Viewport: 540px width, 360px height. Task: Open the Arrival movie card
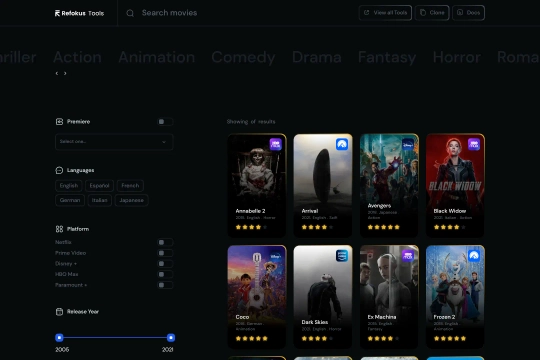pos(323,185)
